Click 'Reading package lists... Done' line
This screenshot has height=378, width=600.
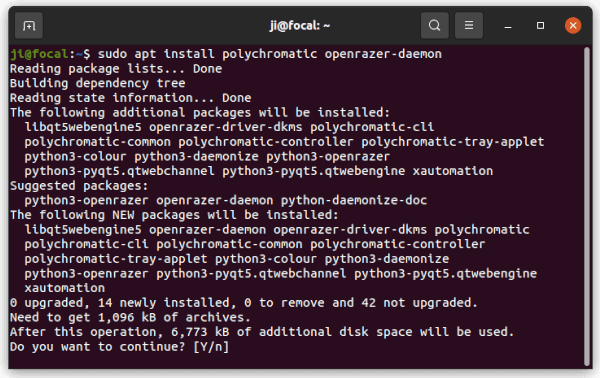(116, 68)
